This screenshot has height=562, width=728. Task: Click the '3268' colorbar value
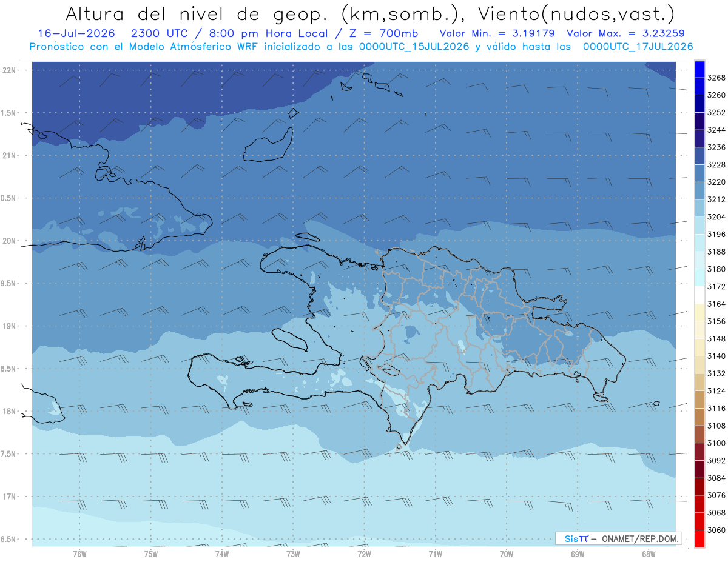coord(716,78)
